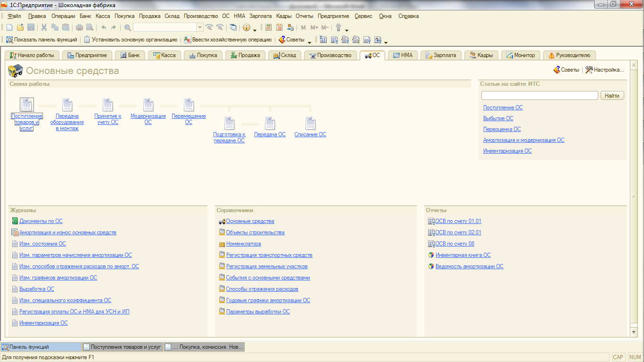Click the New document toolbar icon

9,27
